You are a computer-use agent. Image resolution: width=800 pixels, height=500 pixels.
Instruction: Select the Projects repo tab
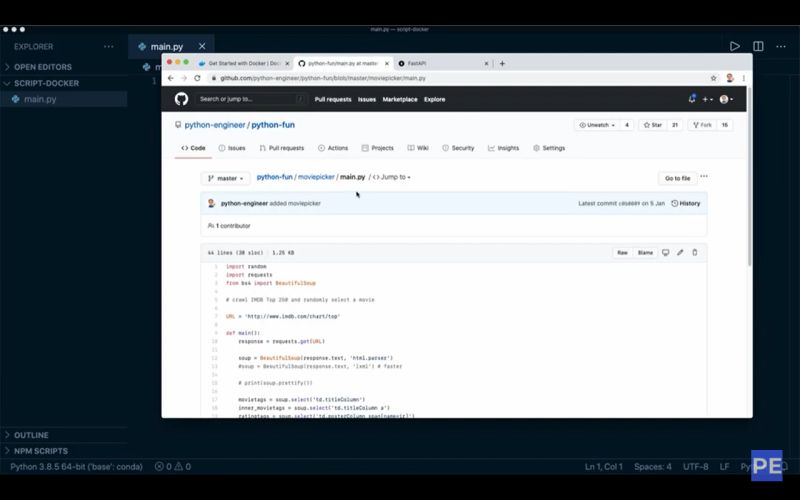378,148
